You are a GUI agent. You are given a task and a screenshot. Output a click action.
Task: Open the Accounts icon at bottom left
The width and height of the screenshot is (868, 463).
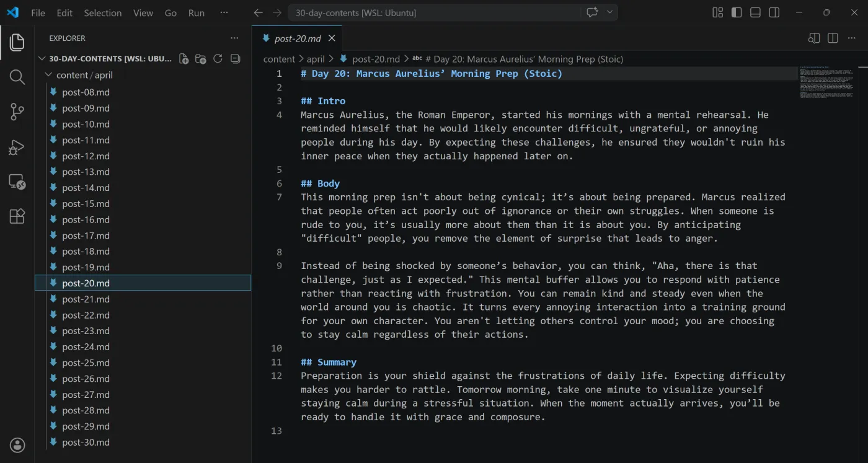(x=17, y=445)
